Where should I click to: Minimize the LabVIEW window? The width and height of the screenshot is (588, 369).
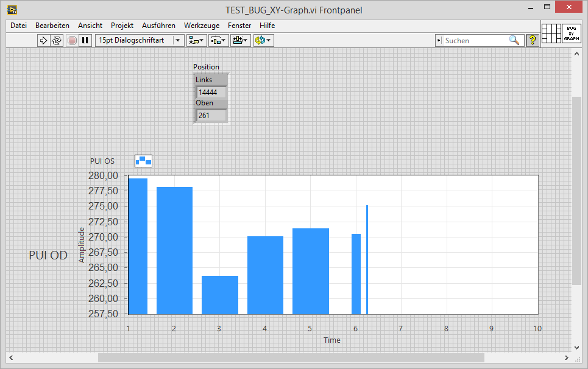531,7
